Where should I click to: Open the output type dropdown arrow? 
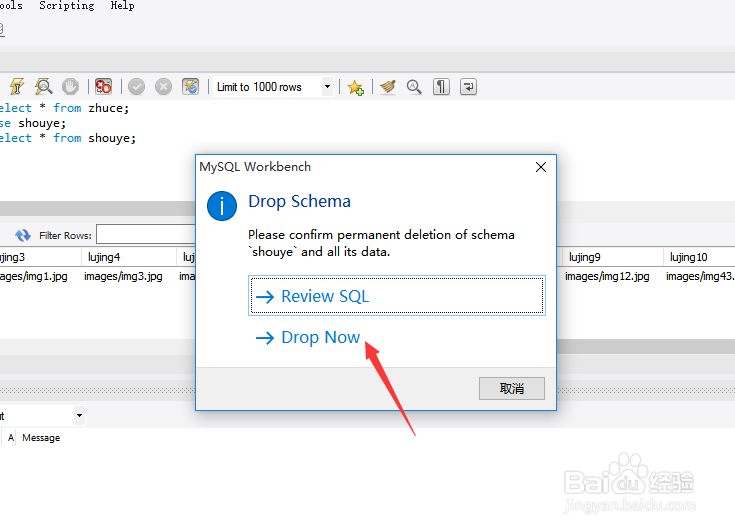click(79, 415)
